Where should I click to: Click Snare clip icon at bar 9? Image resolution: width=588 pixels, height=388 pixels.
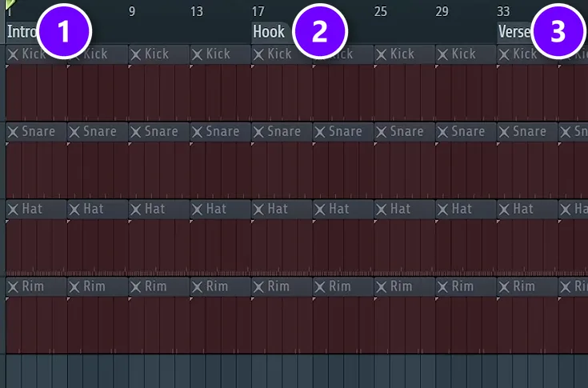[x=136, y=132]
